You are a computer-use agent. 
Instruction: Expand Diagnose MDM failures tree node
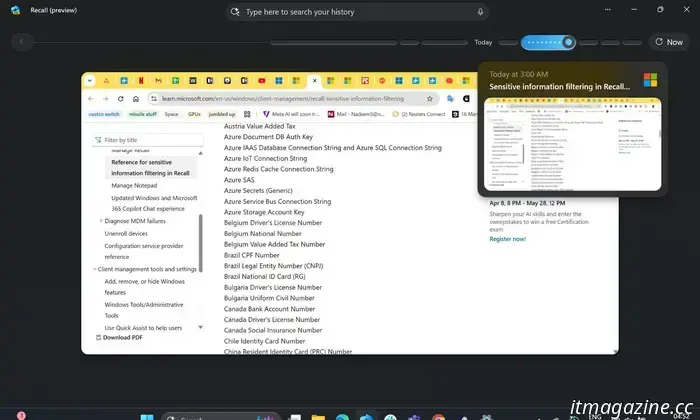click(x=101, y=221)
